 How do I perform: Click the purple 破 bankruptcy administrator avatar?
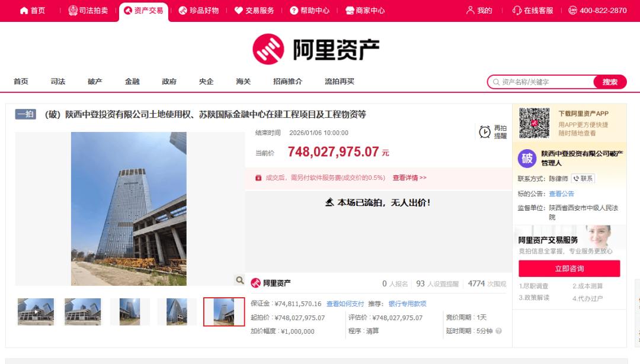pos(527,158)
